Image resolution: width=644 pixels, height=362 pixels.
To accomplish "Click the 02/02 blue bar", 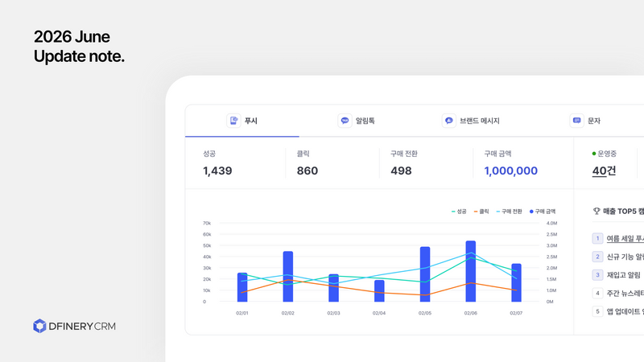I will tap(288, 277).
